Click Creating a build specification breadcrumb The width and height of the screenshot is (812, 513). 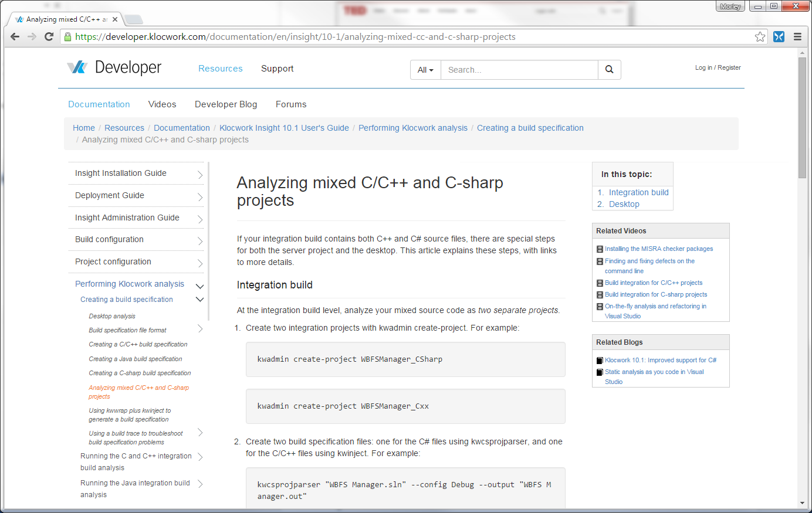(530, 128)
